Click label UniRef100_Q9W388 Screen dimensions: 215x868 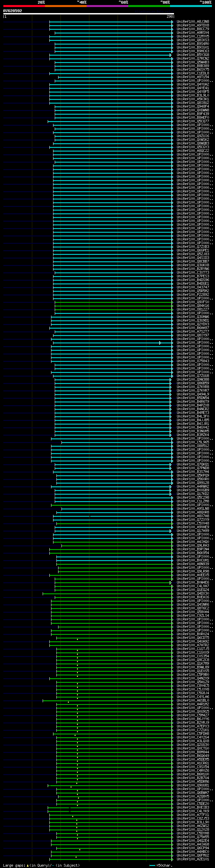[x=193, y=380]
